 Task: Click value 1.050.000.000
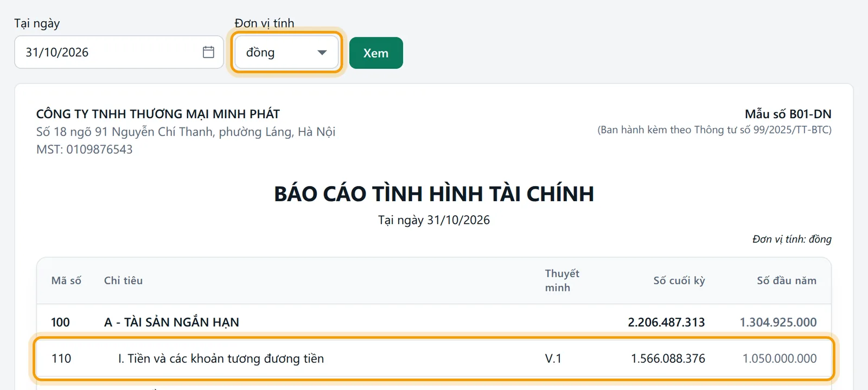pos(780,359)
